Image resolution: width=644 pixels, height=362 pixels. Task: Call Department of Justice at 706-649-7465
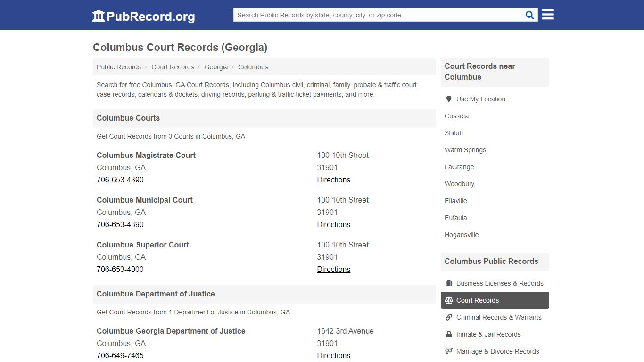pos(120,355)
